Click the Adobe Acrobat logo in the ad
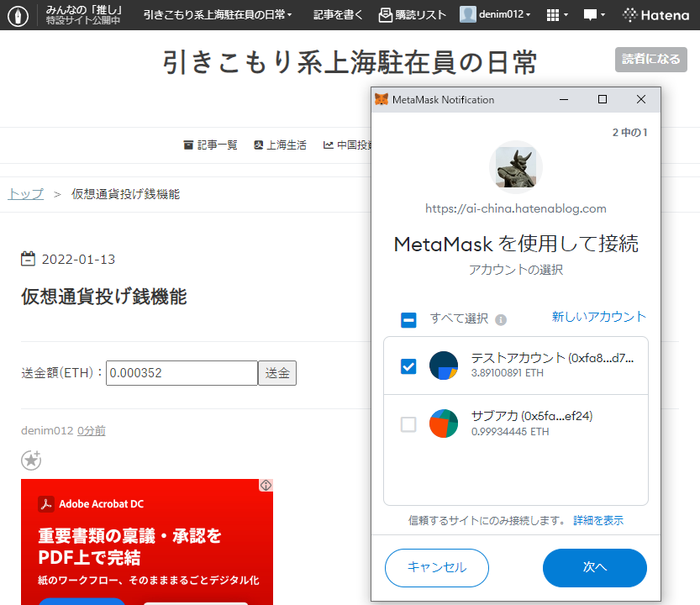 pos(46,504)
